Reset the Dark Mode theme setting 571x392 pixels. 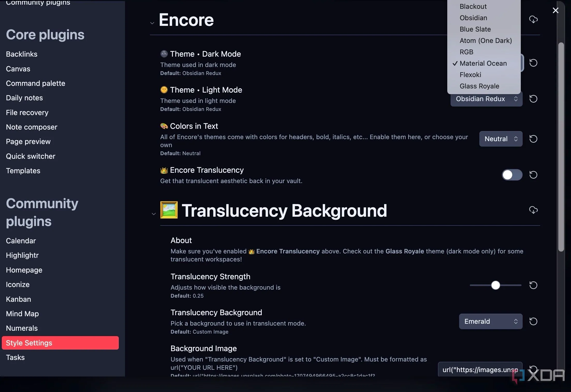(x=533, y=63)
